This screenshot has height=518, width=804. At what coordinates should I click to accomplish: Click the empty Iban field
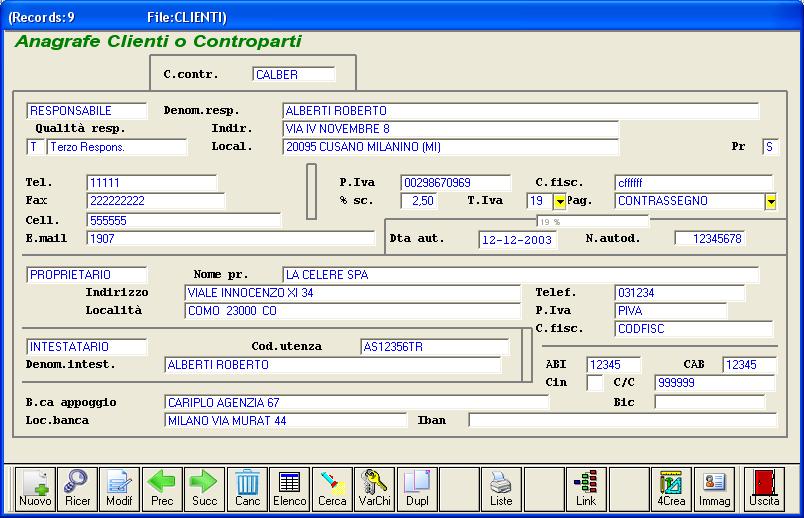tap(622, 421)
